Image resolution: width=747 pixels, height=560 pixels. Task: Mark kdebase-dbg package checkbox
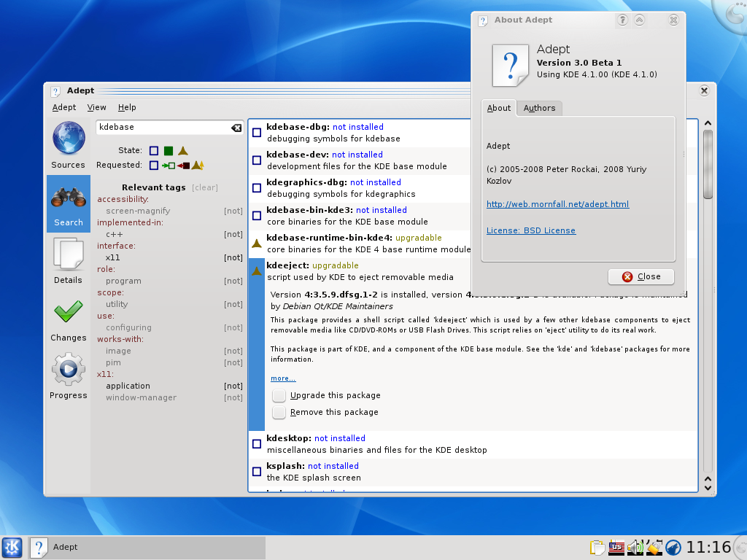(x=257, y=133)
